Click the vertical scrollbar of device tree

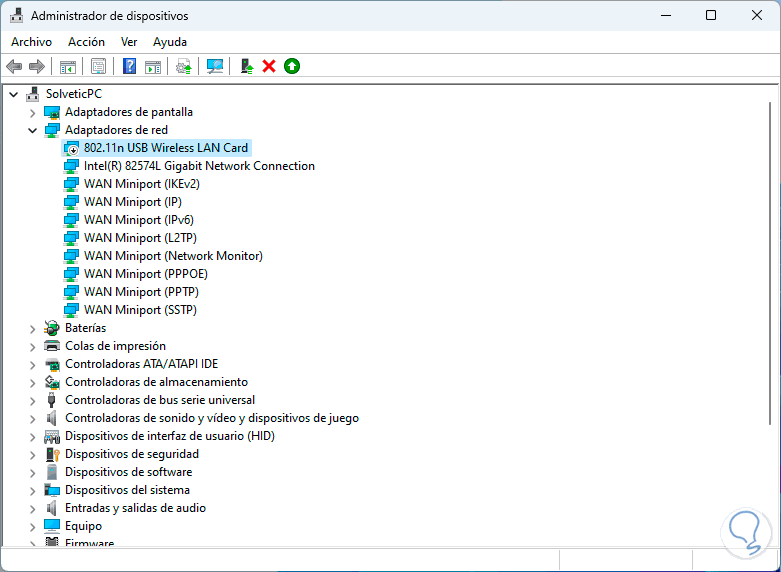[x=772, y=263]
